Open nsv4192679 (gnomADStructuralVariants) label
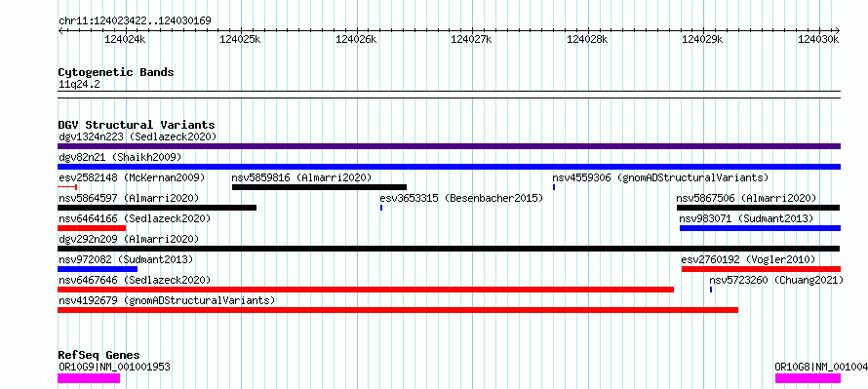868x389 pixels. coord(167,300)
